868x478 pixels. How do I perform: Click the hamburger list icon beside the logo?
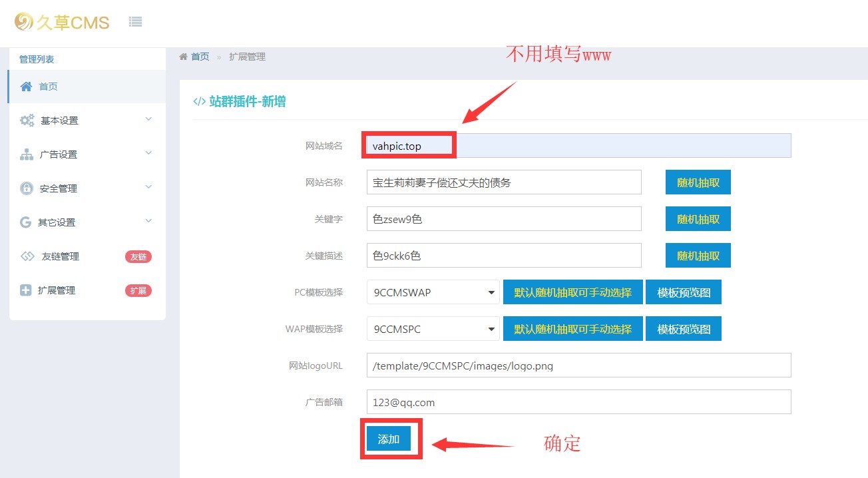coord(135,21)
